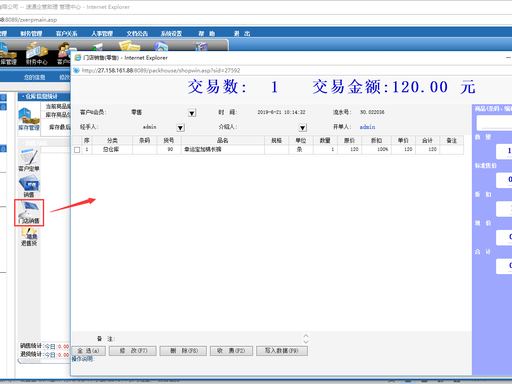Image resolution: width=512 pixels, height=384 pixels.
Task: Open 客户关系 menu in main window
Action: click(x=66, y=33)
